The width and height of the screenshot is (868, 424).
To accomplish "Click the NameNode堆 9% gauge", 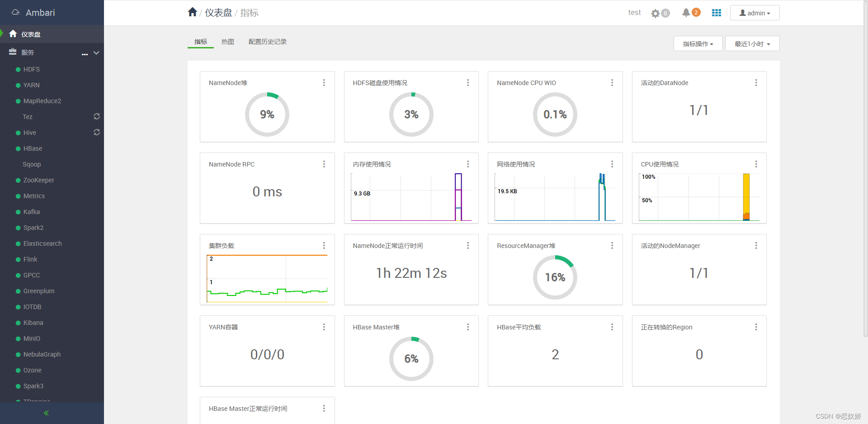I will pos(267,114).
